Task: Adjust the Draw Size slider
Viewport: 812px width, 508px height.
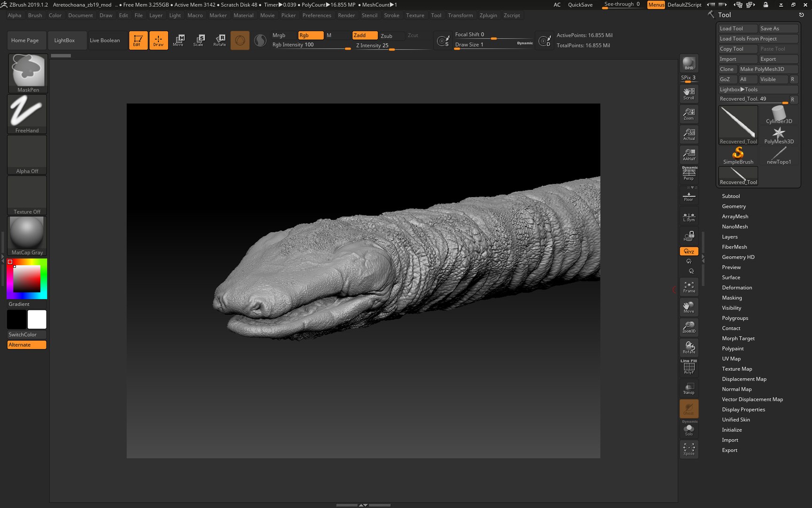Action: tap(494, 45)
